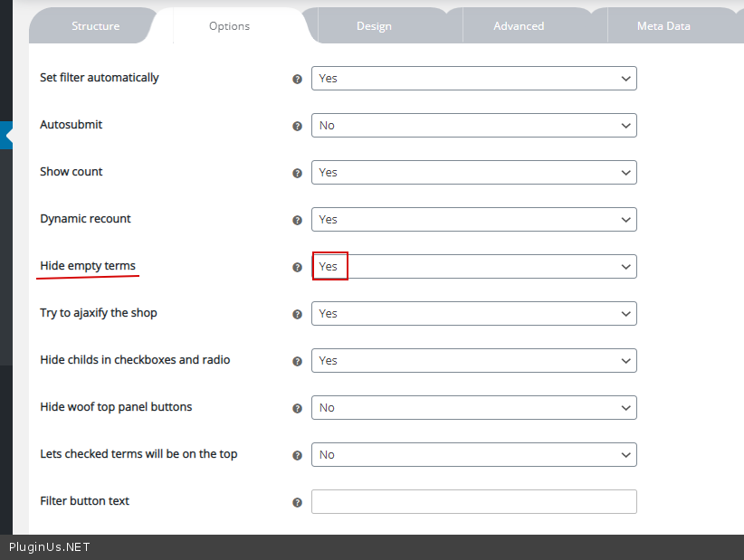Open Lets checked terms on top dropdown

(x=473, y=455)
